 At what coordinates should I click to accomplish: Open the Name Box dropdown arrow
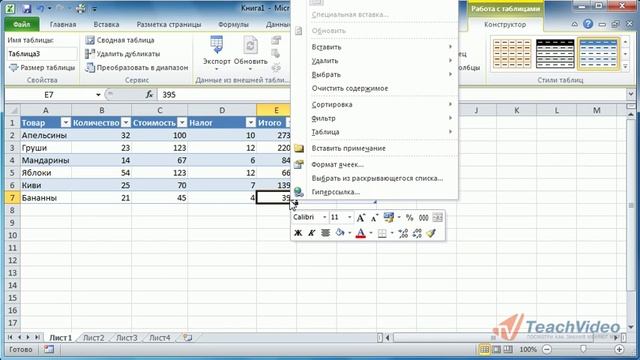(98, 95)
